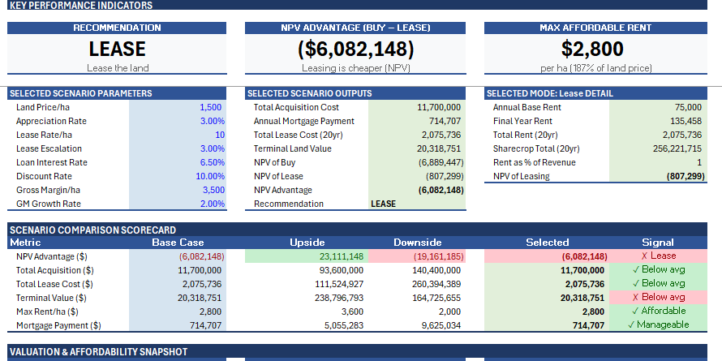
Task: Click the Appreciation Rate value cell
Action: click(x=178, y=121)
